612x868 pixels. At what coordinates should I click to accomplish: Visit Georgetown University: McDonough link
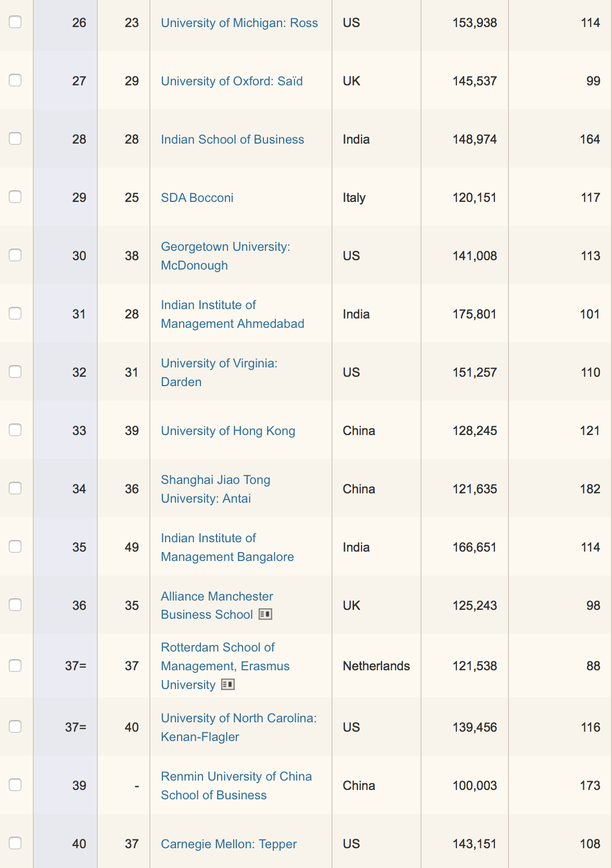tap(225, 256)
